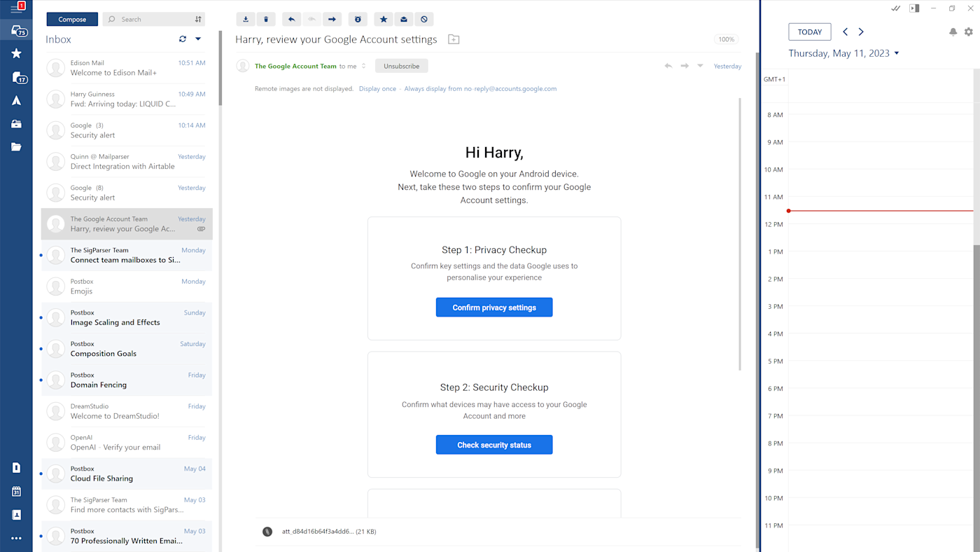This screenshot has height=552, width=980.
Task: Click Confirm privacy settings button
Action: point(494,308)
